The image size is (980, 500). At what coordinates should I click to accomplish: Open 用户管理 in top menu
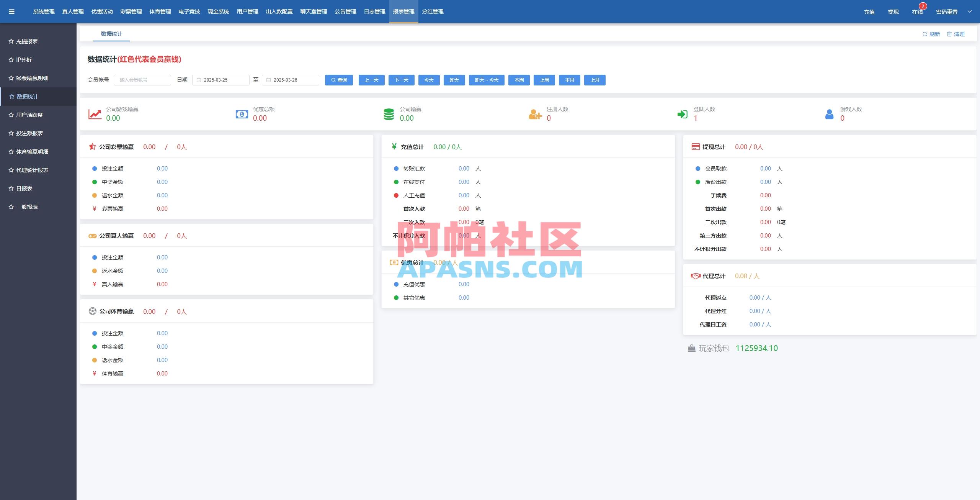coord(247,11)
